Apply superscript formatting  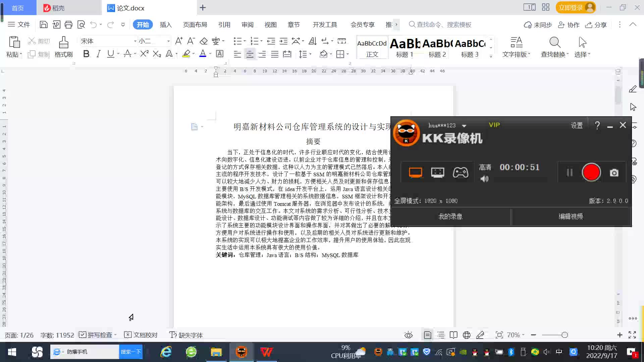[144, 54]
